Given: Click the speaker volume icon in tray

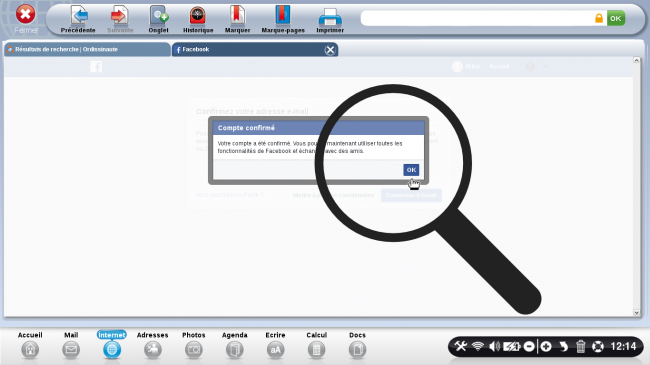Looking at the screenshot, I should pos(494,346).
